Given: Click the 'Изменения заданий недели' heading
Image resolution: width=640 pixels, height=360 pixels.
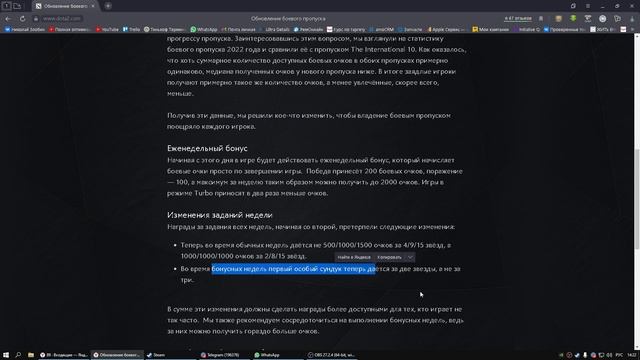Looking at the screenshot, I should point(220,215).
